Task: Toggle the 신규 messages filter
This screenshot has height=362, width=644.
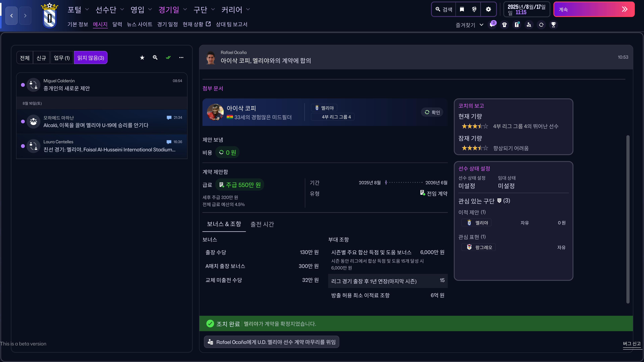Action: pos(41,58)
